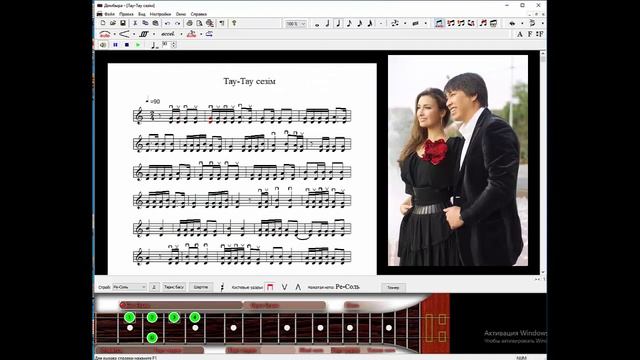This screenshot has height=360, width=640.
Task: Copy selection with the Copy icon
Action: [x=145, y=23]
